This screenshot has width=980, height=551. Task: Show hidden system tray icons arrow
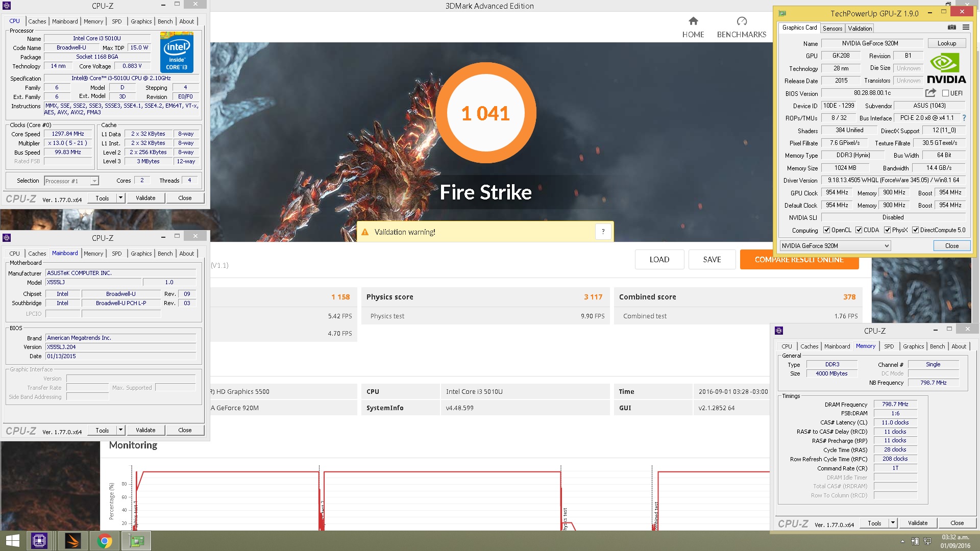pyautogui.click(x=902, y=541)
